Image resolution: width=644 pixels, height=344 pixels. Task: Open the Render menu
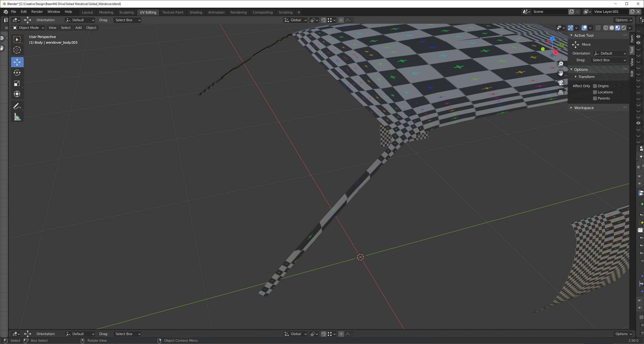(x=37, y=12)
